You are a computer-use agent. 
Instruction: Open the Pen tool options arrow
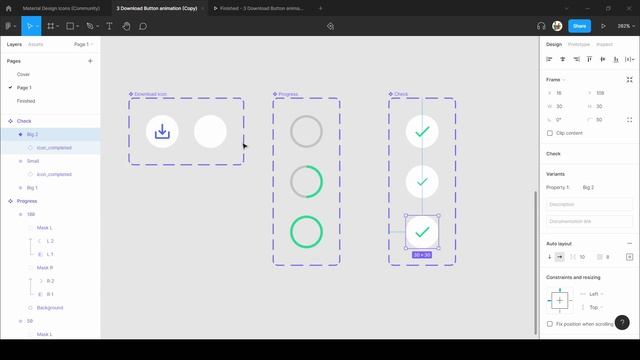pos(98,27)
